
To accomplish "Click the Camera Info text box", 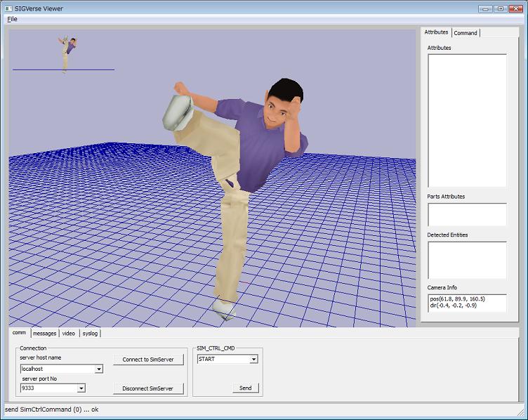I will click(x=466, y=303).
